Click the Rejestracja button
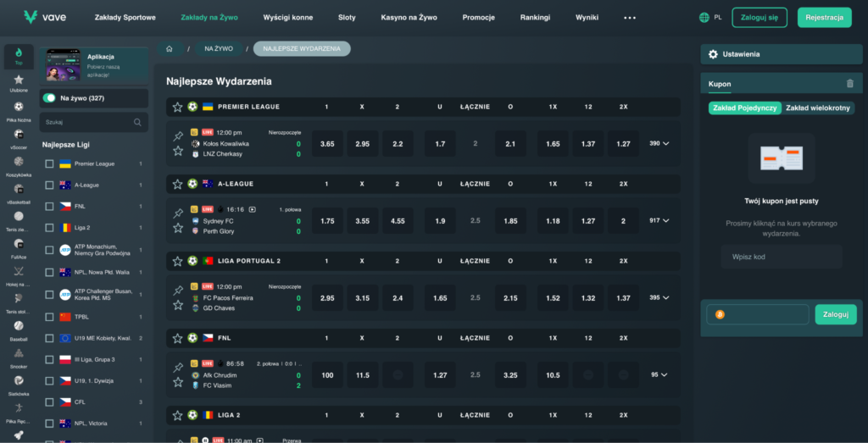The image size is (868, 443). click(824, 17)
